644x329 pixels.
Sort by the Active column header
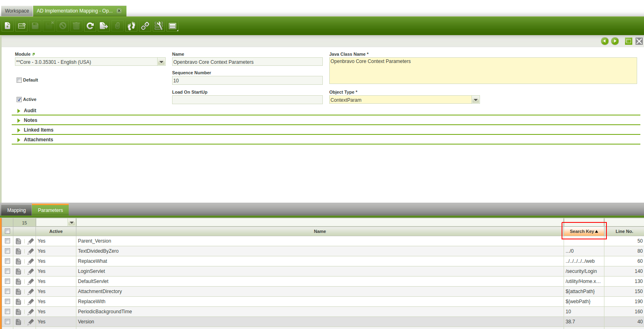click(x=56, y=231)
